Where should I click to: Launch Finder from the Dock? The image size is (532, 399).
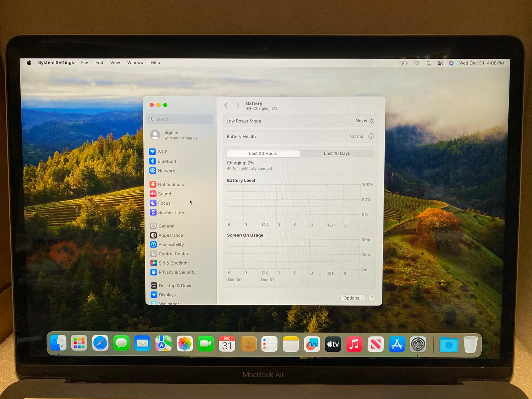click(58, 344)
